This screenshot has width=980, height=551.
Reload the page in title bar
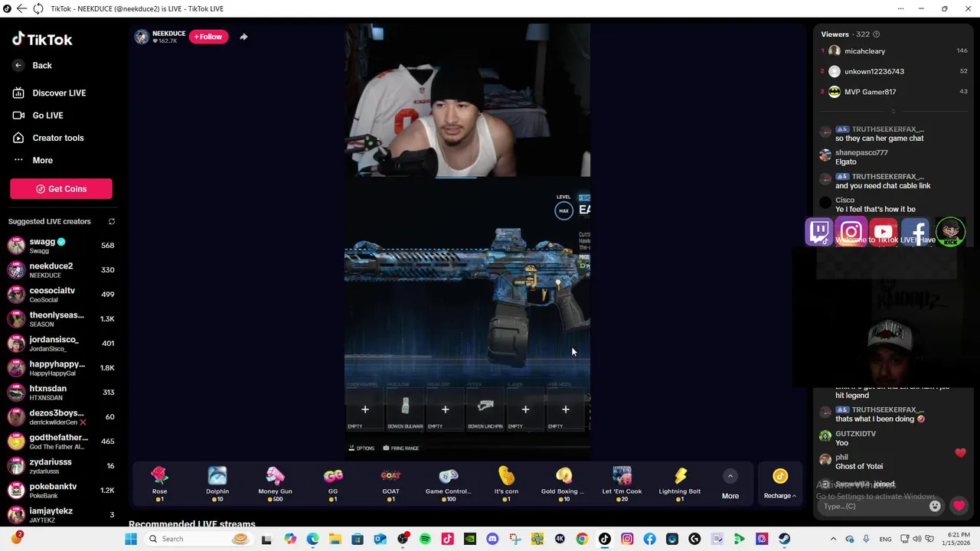click(38, 8)
